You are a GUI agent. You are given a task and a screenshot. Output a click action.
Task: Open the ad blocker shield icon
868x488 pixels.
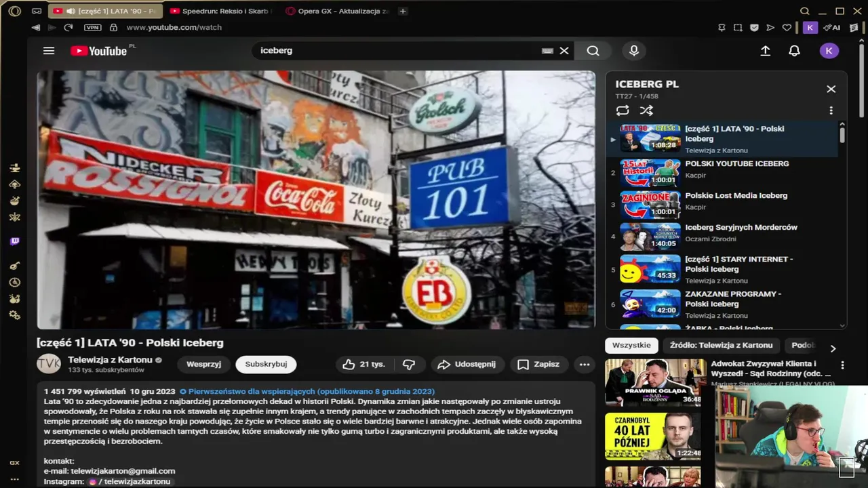(x=754, y=28)
